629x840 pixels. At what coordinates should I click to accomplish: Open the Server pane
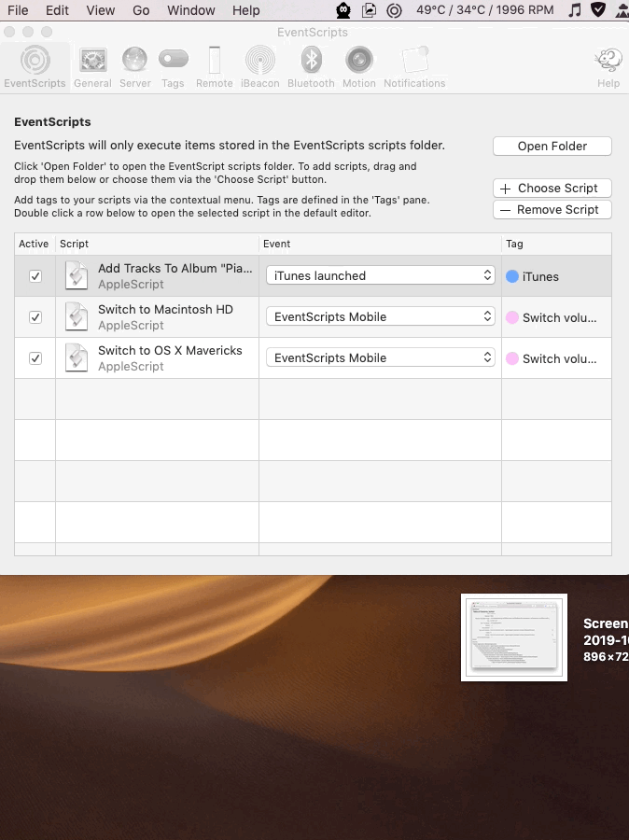[x=135, y=67]
